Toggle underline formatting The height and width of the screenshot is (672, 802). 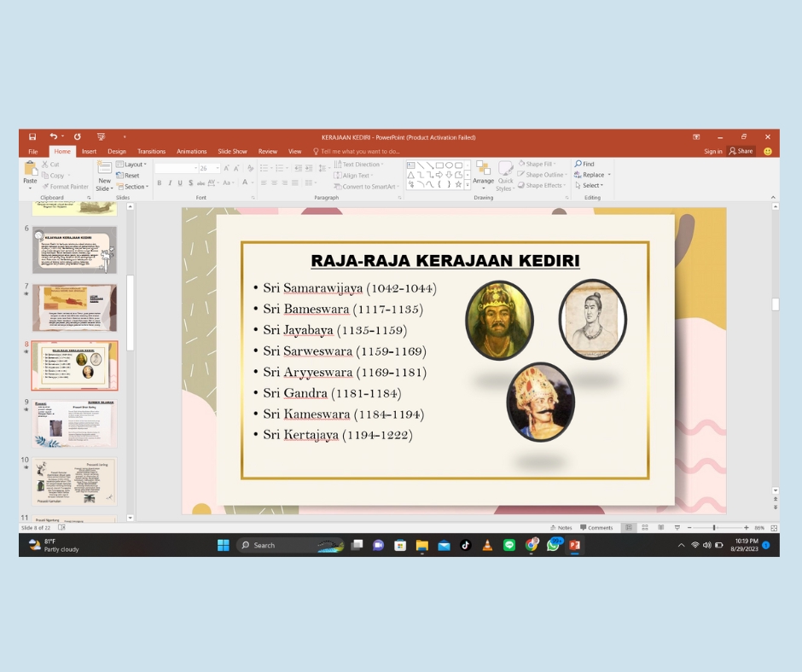coord(180,182)
